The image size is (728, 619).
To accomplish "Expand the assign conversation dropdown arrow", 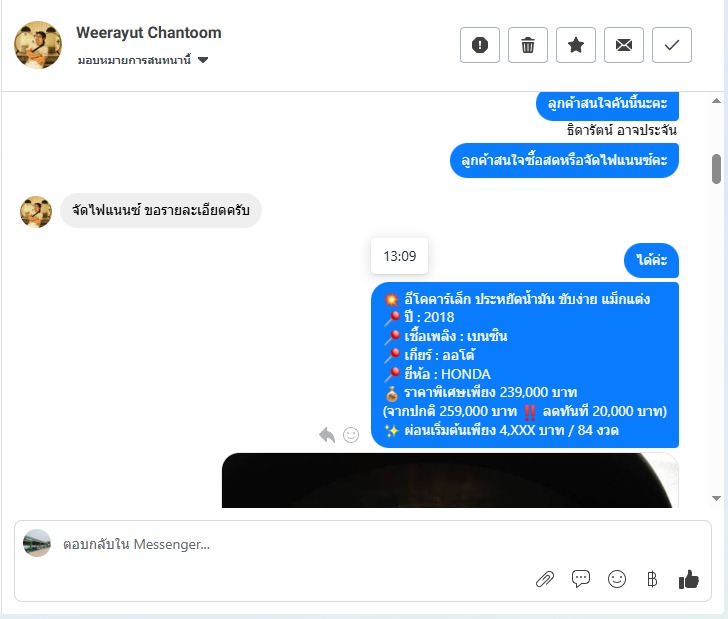I will click(x=203, y=60).
